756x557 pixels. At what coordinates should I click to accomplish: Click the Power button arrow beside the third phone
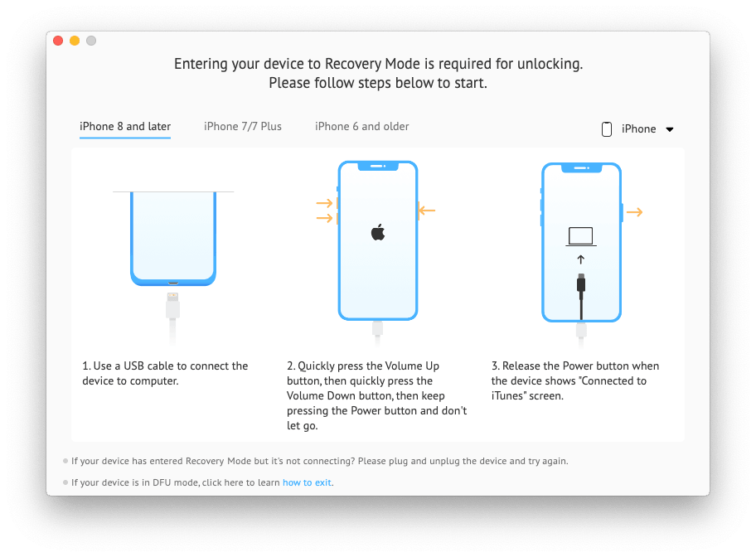636,211
